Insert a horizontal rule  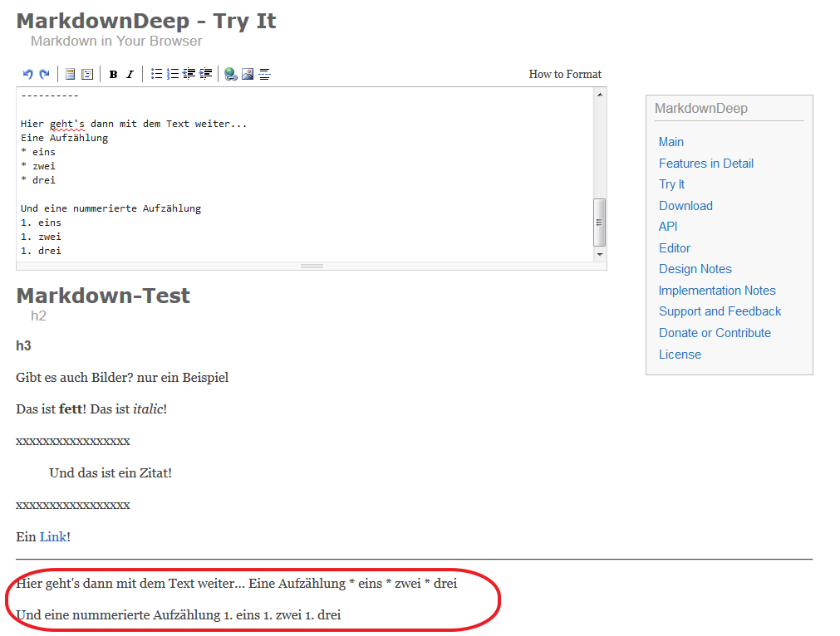(x=265, y=74)
